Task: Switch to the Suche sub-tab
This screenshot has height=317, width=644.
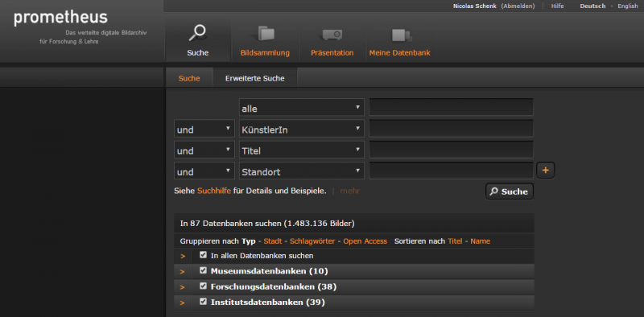Action: (189, 78)
